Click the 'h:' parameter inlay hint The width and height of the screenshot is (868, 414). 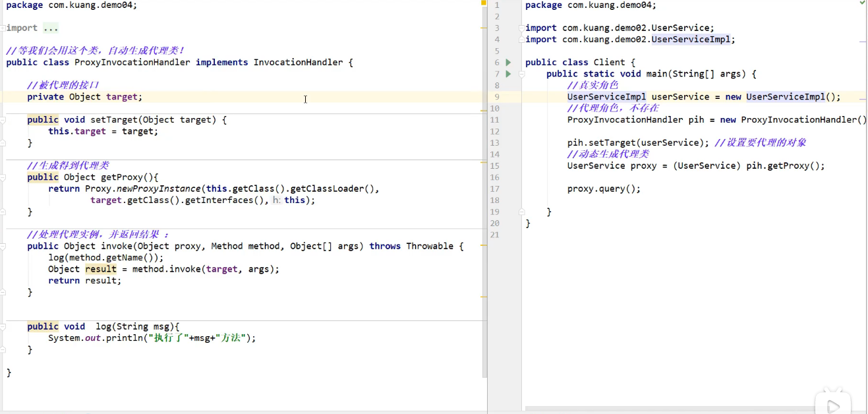point(277,200)
